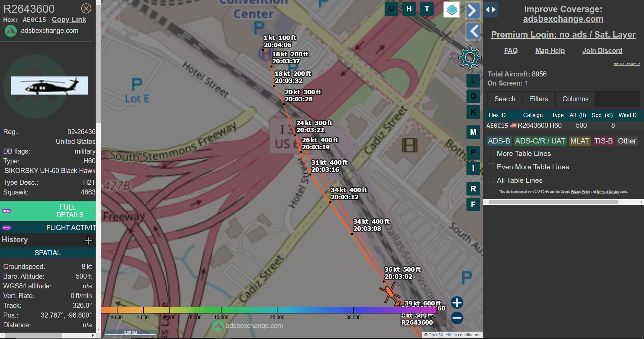Zoom out with the minus button
644x339 pixels.
coord(457,318)
